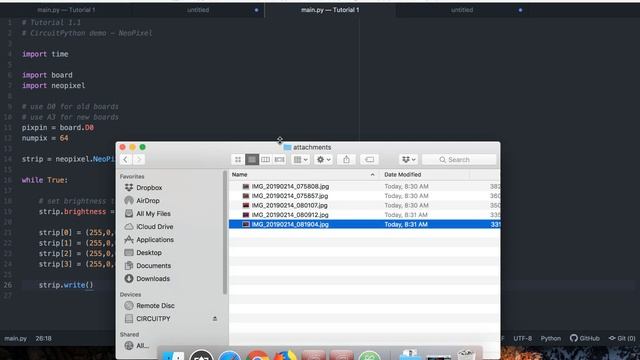The width and height of the screenshot is (640, 360).
Task: Open the item arrangement dropdown
Action: pyautogui.click(x=300, y=160)
